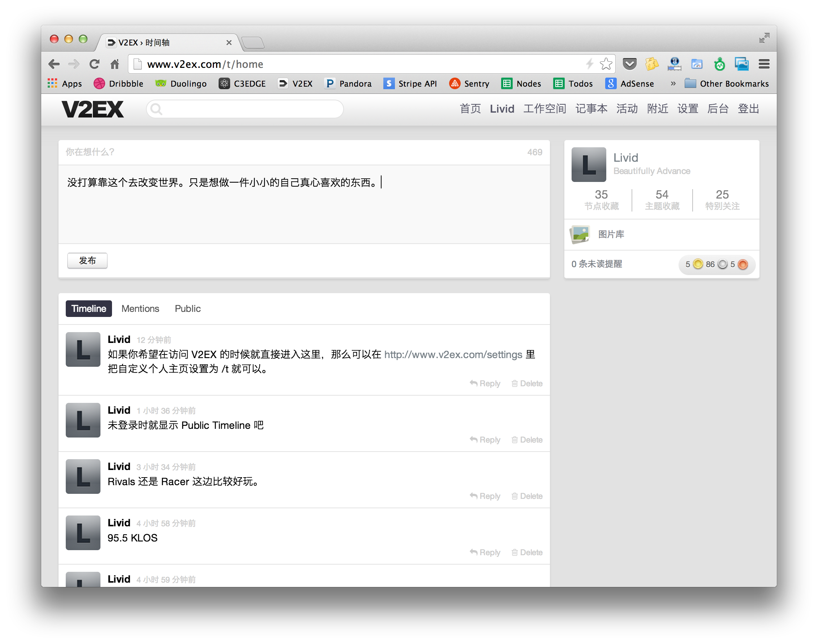Click the large Livid avatar in sidebar

(x=589, y=165)
